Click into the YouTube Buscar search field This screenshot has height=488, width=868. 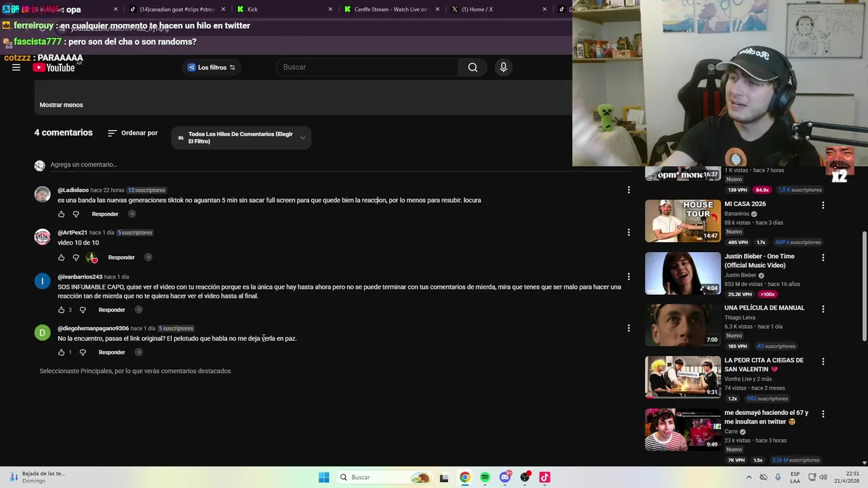367,67
